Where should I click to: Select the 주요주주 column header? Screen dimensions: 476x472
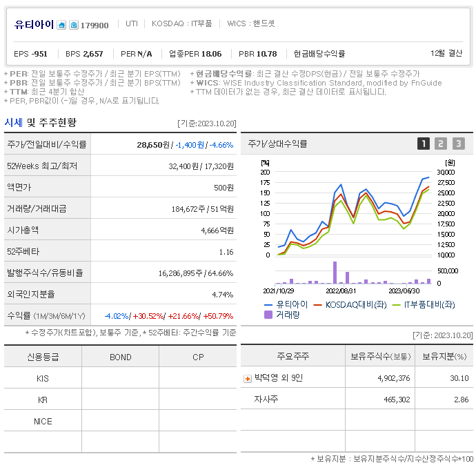click(293, 356)
